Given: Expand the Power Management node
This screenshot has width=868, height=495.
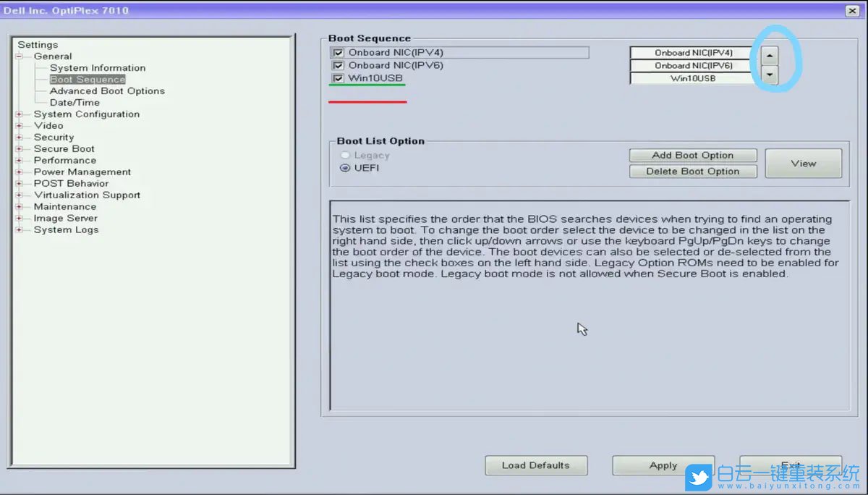Looking at the screenshot, I should tap(20, 172).
